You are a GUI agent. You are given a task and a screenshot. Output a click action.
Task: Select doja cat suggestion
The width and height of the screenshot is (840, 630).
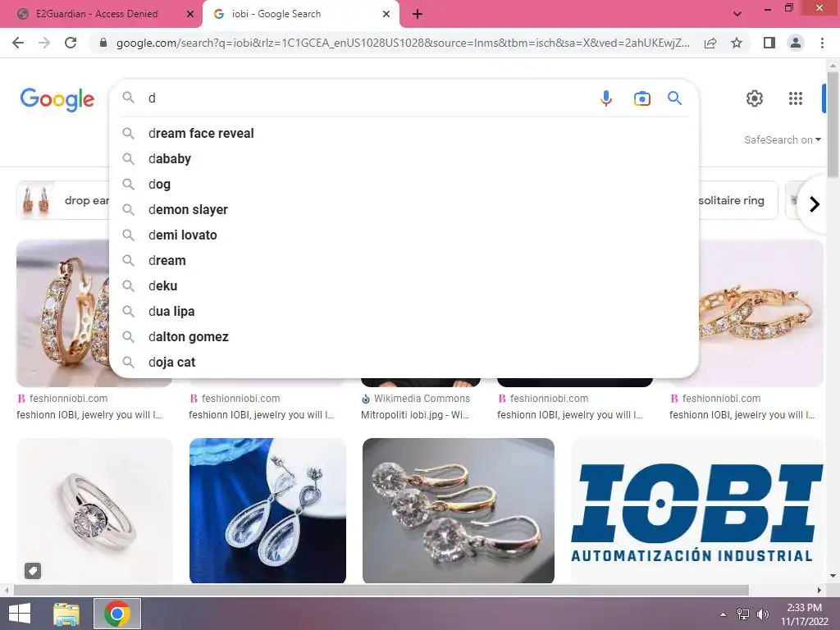[404, 362]
